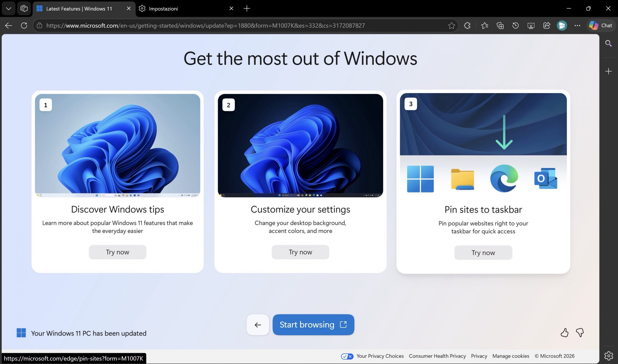Open the Favorites list icon
Image resolution: width=618 pixels, height=364 pixels.
(x=485, y=26)
